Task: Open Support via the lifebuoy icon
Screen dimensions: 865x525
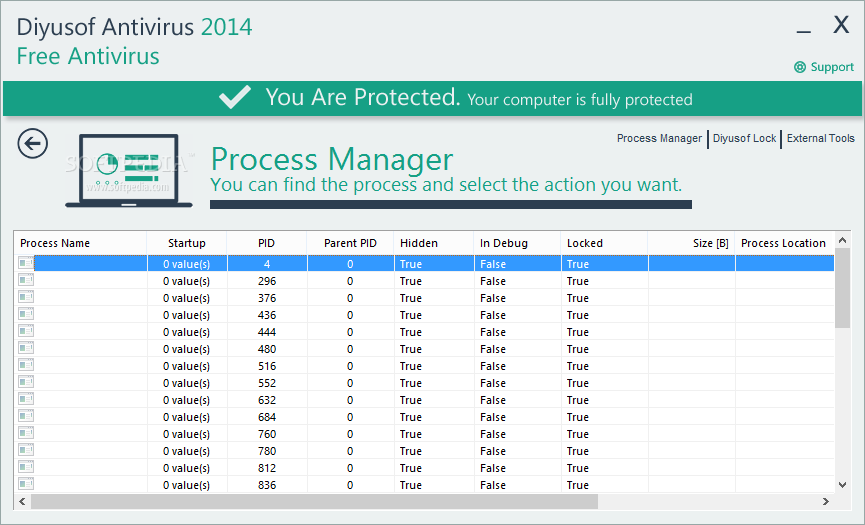Action: [799, 67]
